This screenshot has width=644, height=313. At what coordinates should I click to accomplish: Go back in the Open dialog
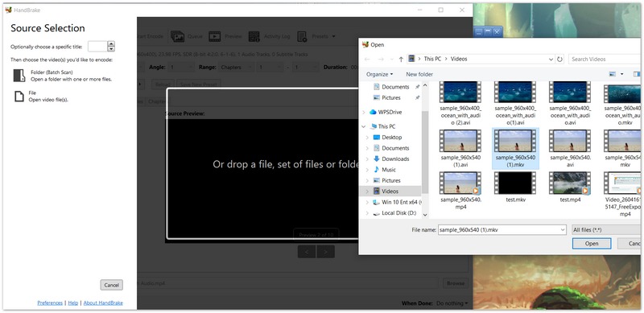coord(367,60)
